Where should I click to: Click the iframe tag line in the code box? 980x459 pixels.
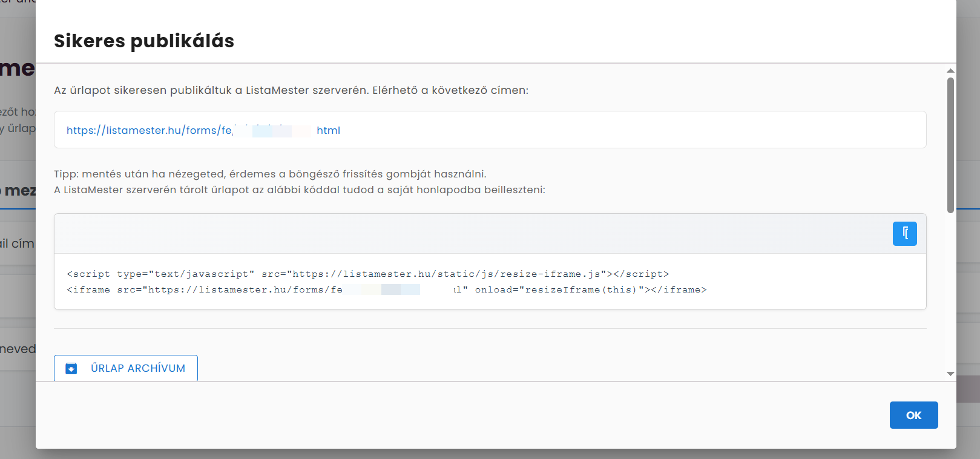(387, 289)
